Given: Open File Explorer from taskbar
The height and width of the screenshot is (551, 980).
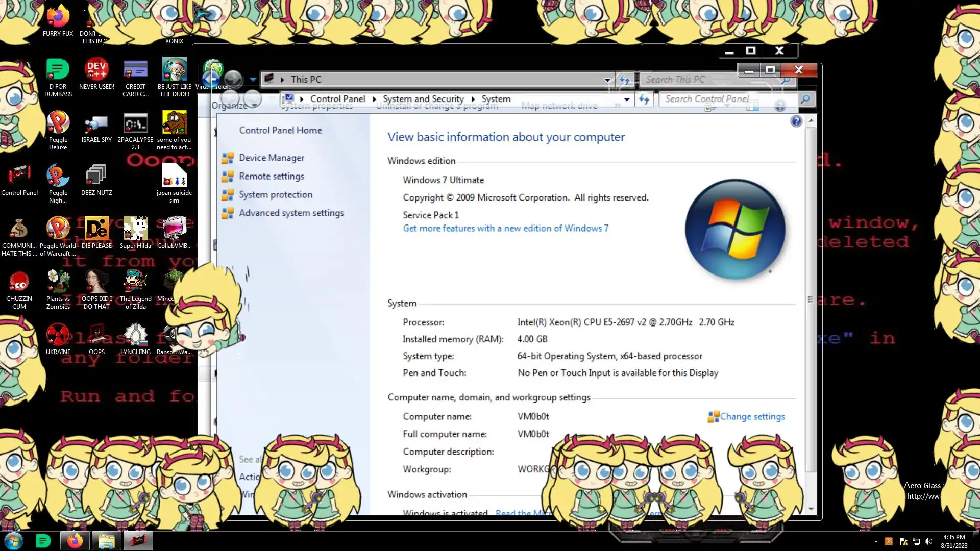Looking at the screenshot, I should click(x=106, y=541).
